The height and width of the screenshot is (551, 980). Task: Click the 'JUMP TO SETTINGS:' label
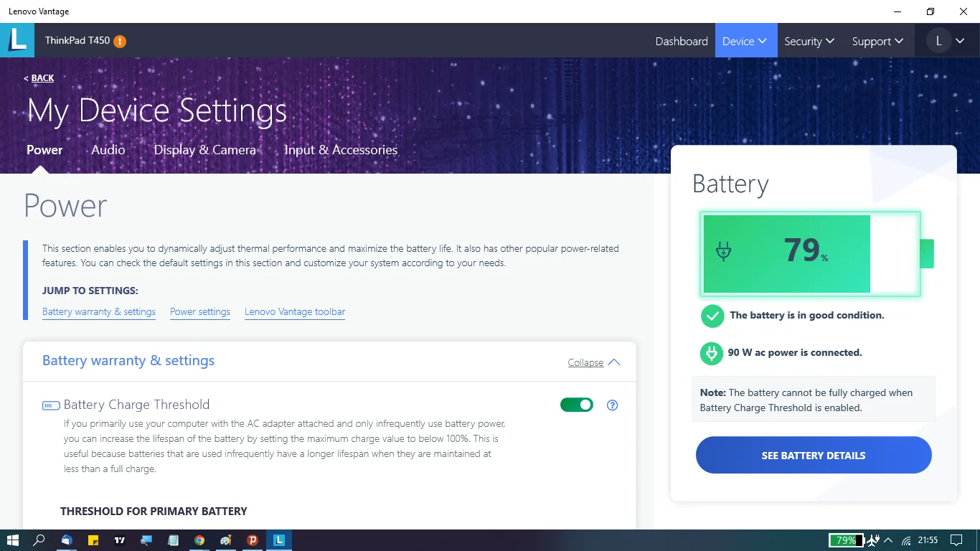pos(90,291)
